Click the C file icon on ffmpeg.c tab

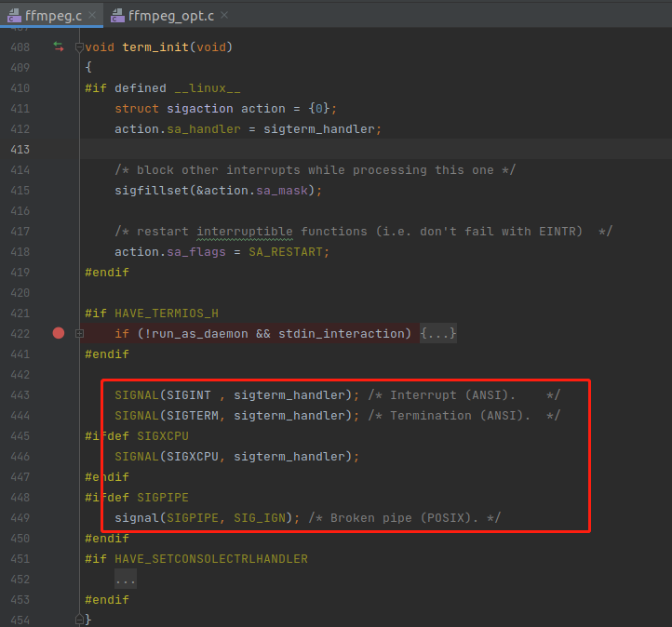pyautogui.click(x=15, y=16)
